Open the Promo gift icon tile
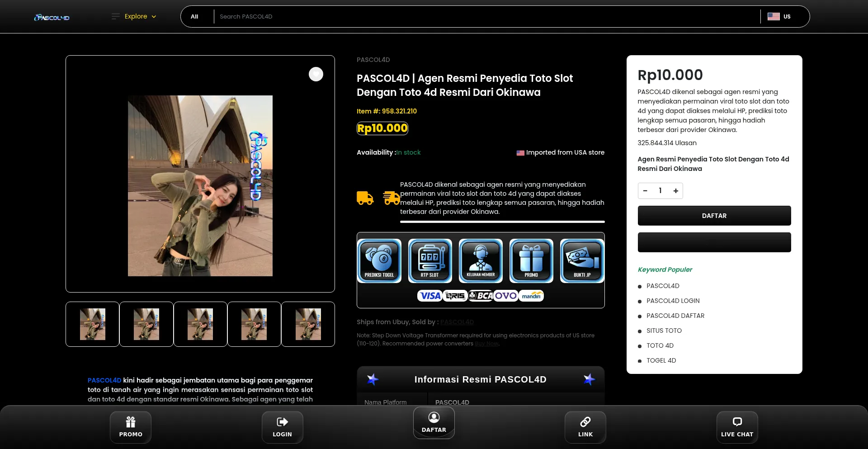 click(531, 261)
